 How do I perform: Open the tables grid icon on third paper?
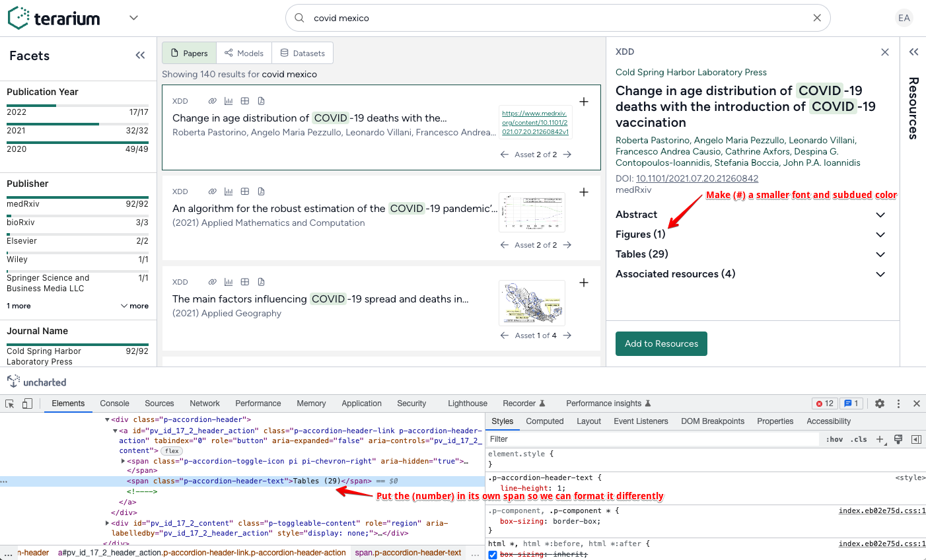pos(244,281)
